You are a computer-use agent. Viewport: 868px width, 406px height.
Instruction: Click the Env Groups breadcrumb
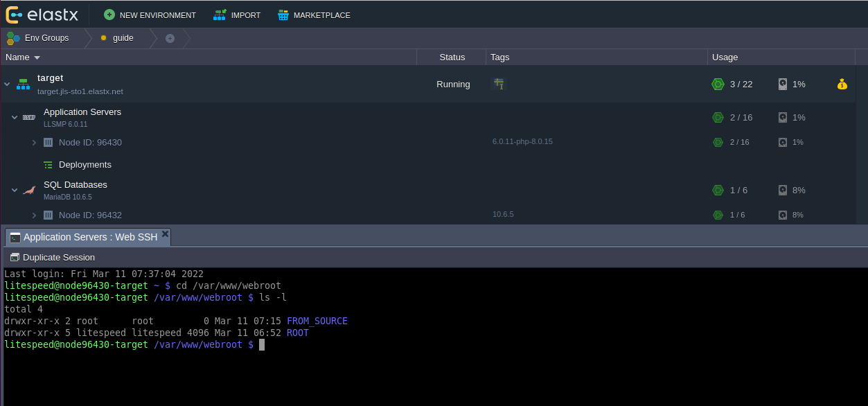(39, 38)
